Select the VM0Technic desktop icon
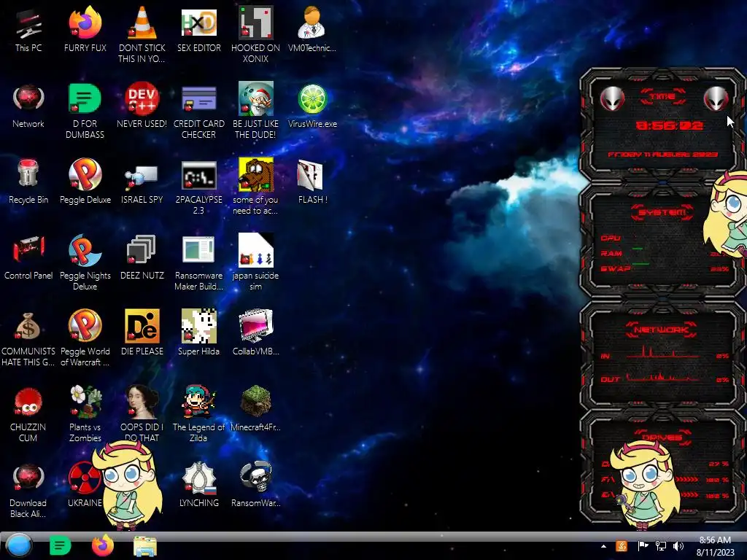The height and width of the screenshot is (560, 747). [312, 29]
